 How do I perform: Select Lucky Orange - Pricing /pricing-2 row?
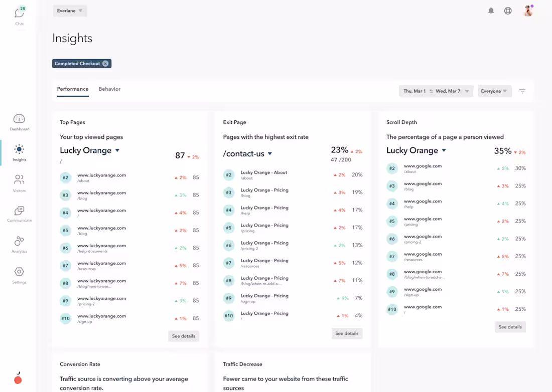[x=293, y=246]
